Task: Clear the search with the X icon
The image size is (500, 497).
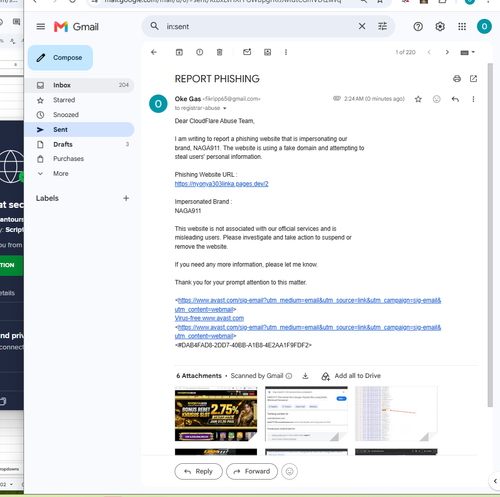Action: click(362, 26)
